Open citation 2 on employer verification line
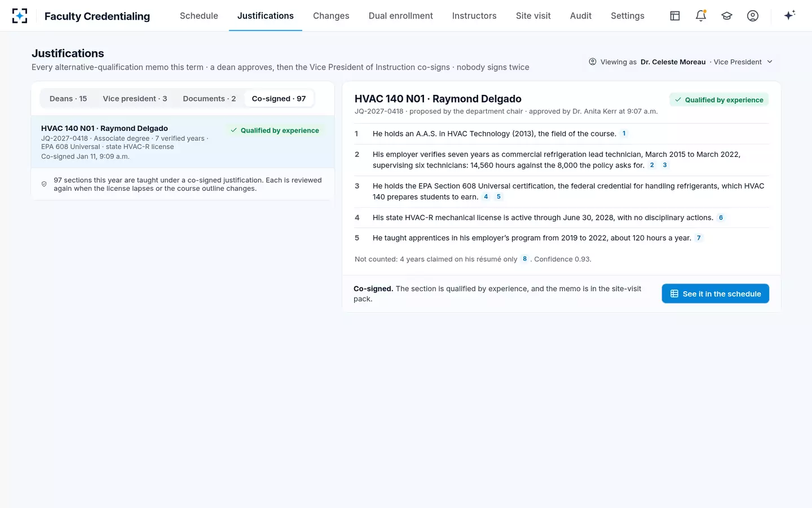Viewport: 812px width, 508px height. (652, 165)
